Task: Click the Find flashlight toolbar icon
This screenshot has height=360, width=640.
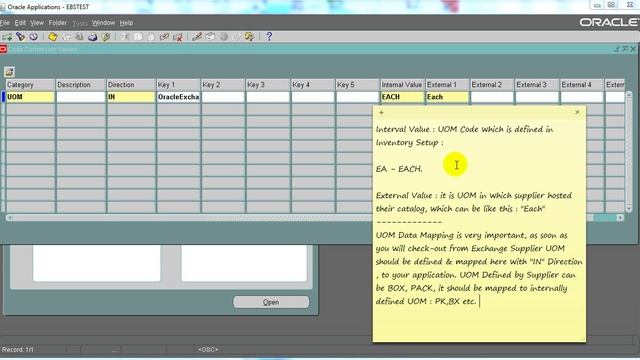Action: pos(20,37)
